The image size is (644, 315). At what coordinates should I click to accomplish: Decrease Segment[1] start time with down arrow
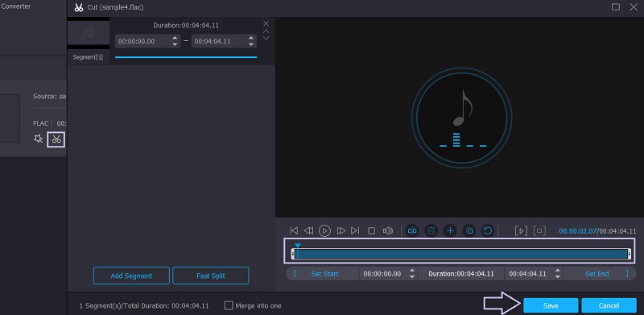coord(175,44)
